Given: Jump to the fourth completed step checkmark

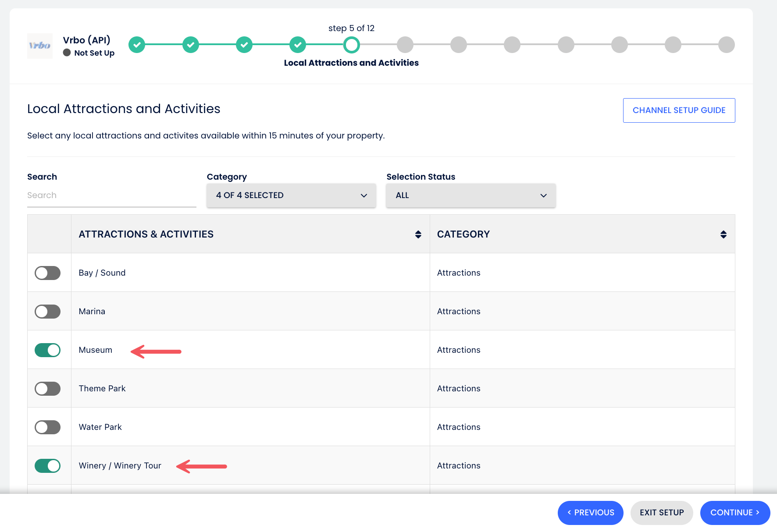Looking at the screenshot, I should 298,45.
